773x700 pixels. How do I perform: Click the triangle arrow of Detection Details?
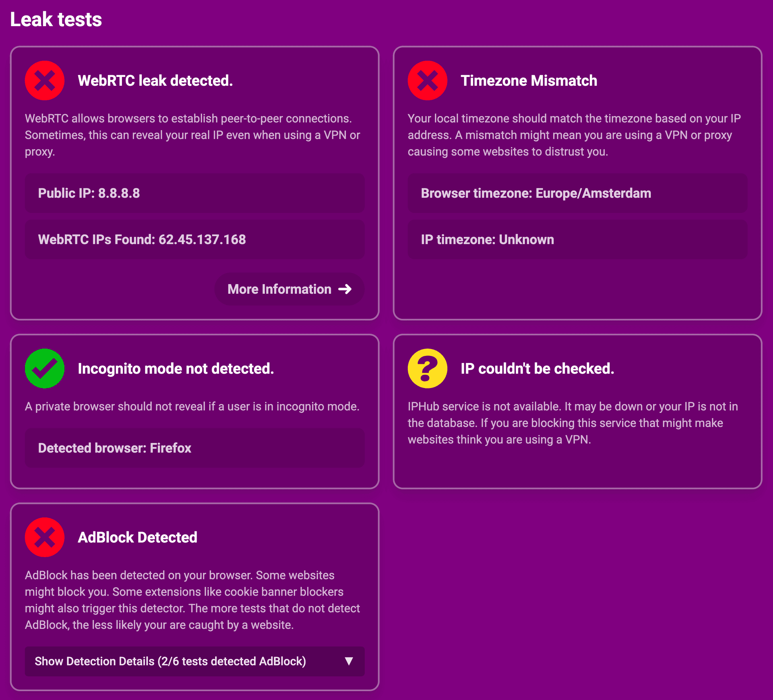[x=349, y=661]
